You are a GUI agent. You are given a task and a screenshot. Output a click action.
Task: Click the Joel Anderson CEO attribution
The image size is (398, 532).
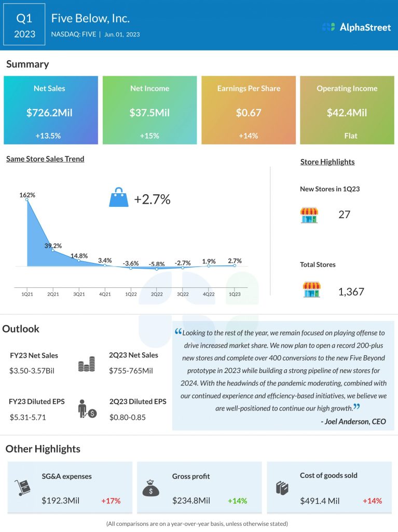tap(353, 421)
